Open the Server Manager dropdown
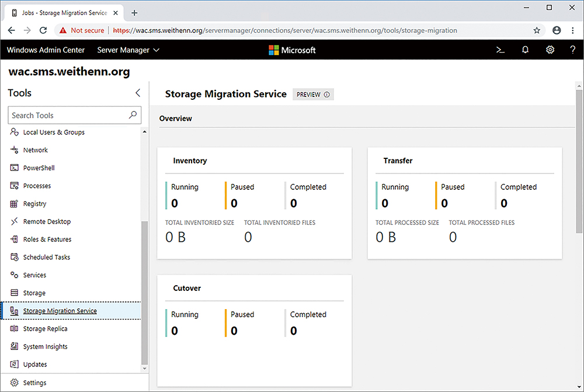This screenshot has width=584, height=392. coord(128,50)
